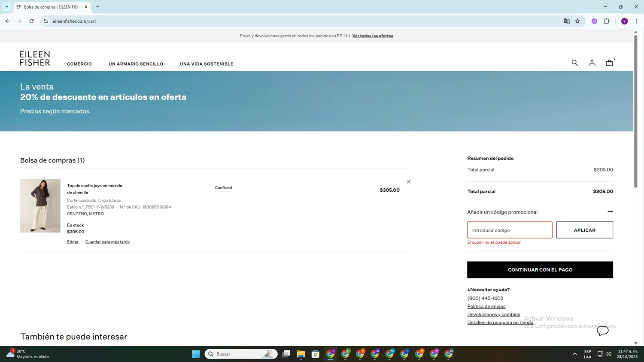Viewport: 644px width, 362px height.
Task: Click the address bar URL eileenfisher.com/cart
Action: (74, 21)
